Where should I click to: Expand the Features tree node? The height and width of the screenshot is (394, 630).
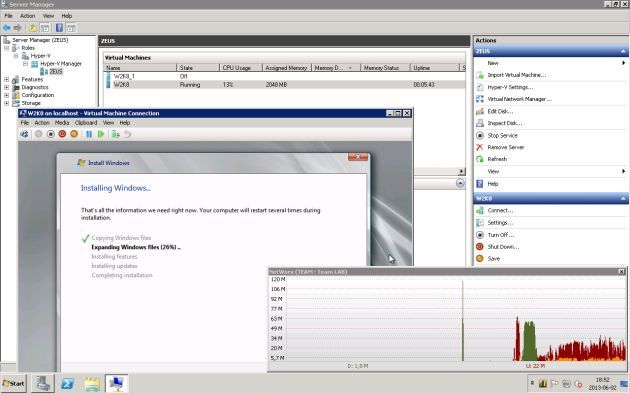click(6, 80)
